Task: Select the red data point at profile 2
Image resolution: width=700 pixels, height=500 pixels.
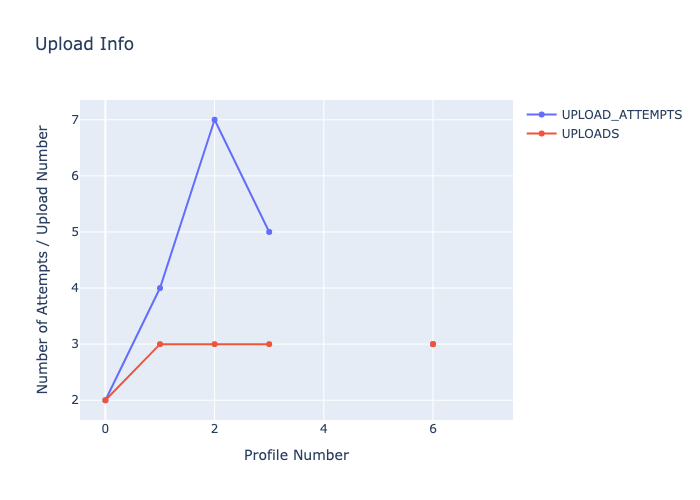Action: [214, 344]
